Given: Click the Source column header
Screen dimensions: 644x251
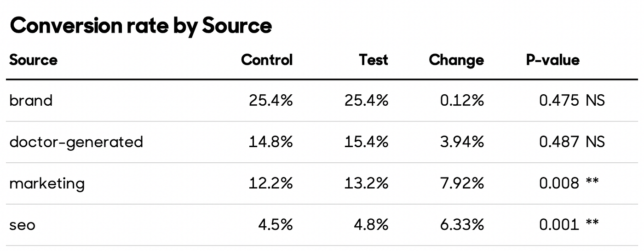Looking at the screenshot, I should pyautogui.click(x=33, y=60).
